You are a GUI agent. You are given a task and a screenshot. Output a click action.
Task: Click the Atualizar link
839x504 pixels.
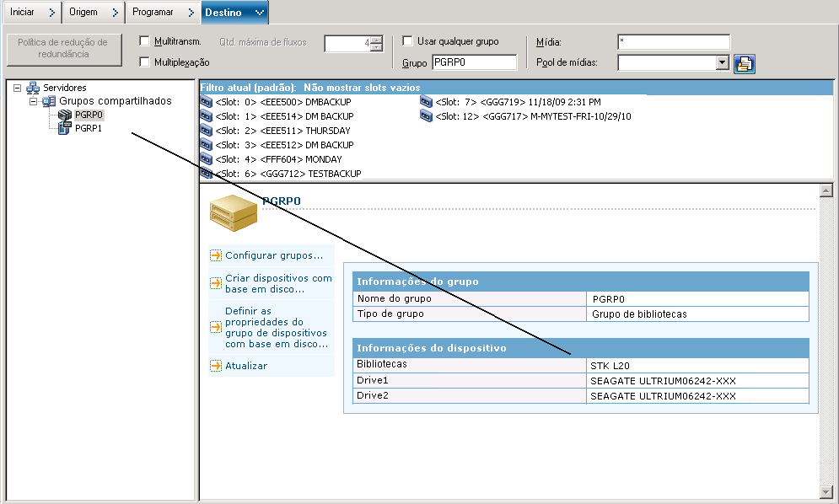(246, 366)
